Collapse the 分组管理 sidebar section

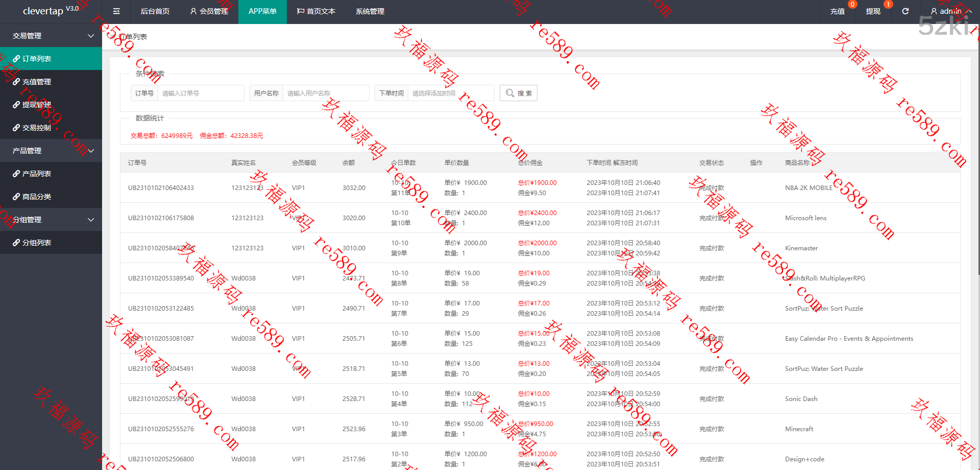(51, 220)
